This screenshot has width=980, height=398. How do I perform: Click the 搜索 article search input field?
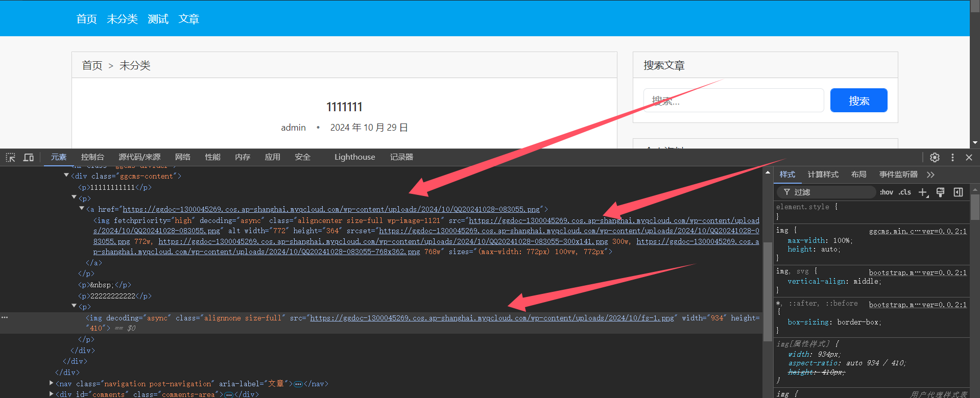pyautogui.click(x=733, y=101)
